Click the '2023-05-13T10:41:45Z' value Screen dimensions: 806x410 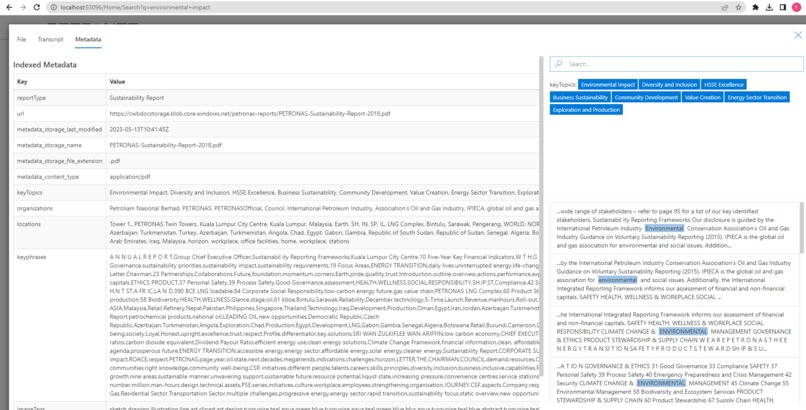[x=139, y=129]
